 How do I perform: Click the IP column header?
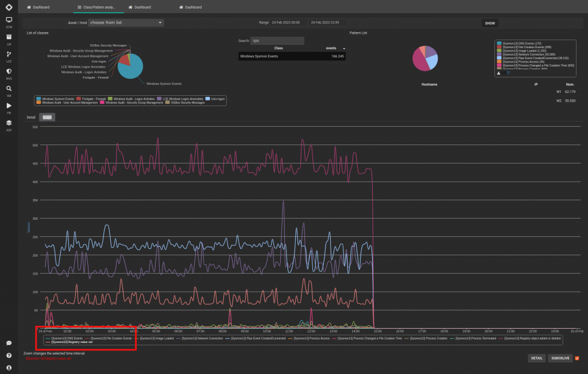(x=536, y=84)
